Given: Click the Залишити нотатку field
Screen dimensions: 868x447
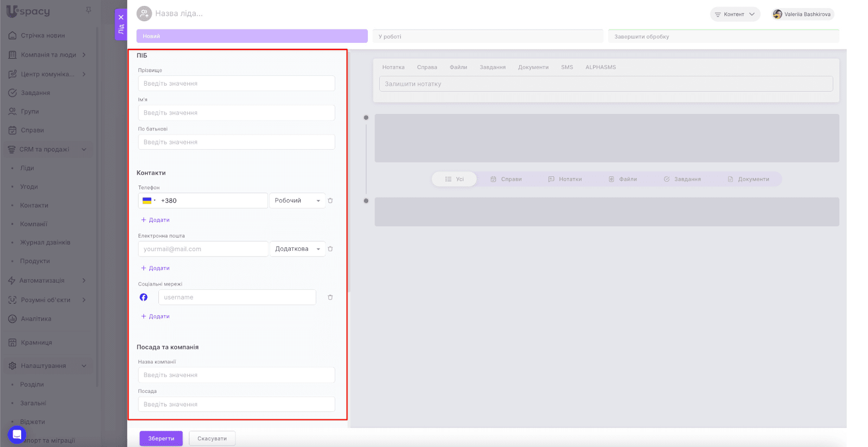Looking at the screenshot, I should point(606,84).
